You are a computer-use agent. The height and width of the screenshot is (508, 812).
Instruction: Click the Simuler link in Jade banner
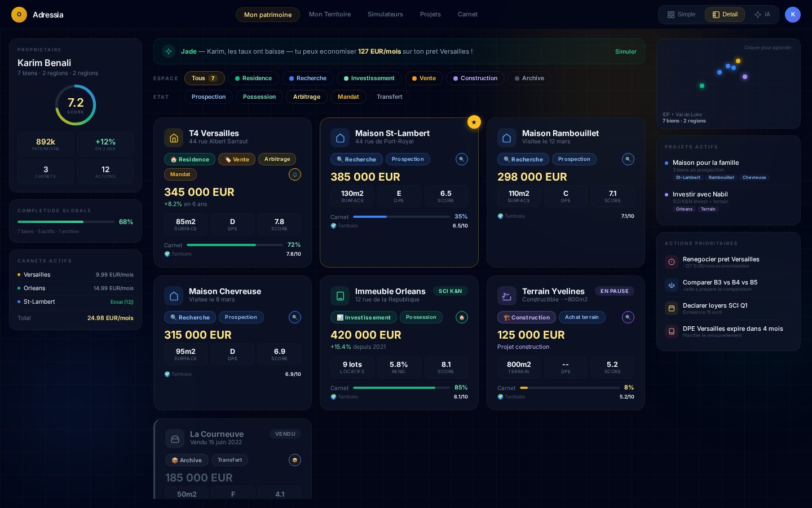(x=625, y=51)
